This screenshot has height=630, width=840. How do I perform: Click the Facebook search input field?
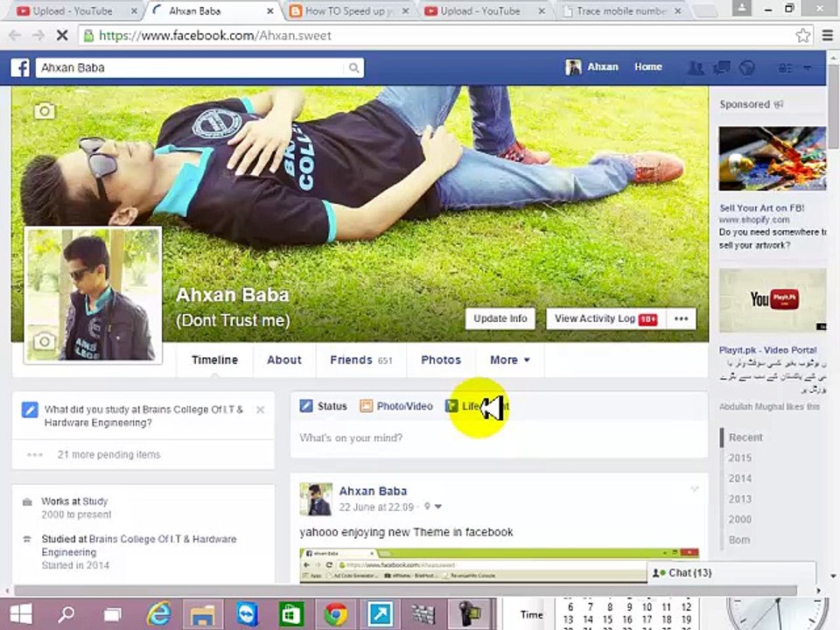tap(192, 68)
